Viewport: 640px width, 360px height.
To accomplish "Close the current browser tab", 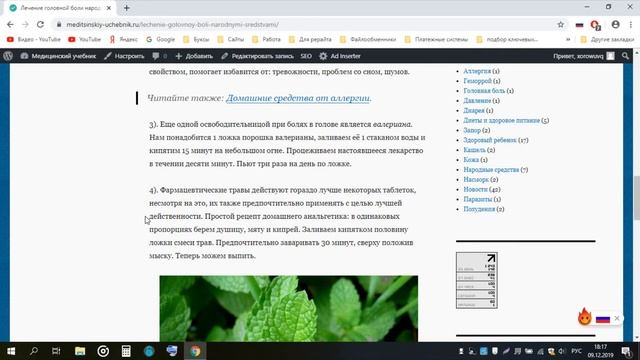I will [109, 8].
